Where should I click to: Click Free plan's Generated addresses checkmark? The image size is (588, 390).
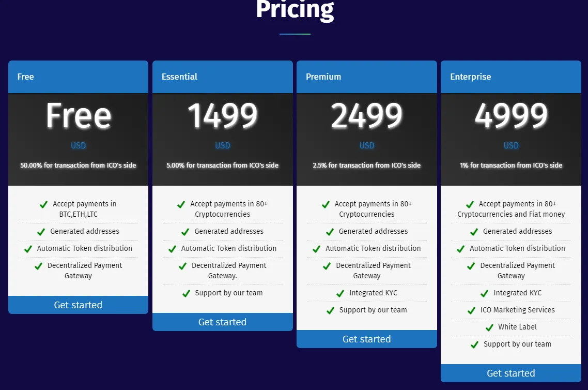coord(41,232)
